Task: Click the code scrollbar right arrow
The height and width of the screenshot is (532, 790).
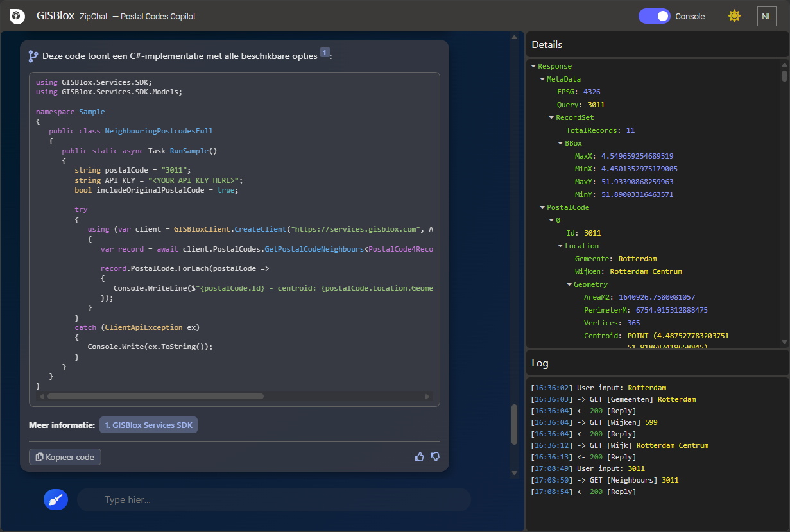Action: [428, 397]
